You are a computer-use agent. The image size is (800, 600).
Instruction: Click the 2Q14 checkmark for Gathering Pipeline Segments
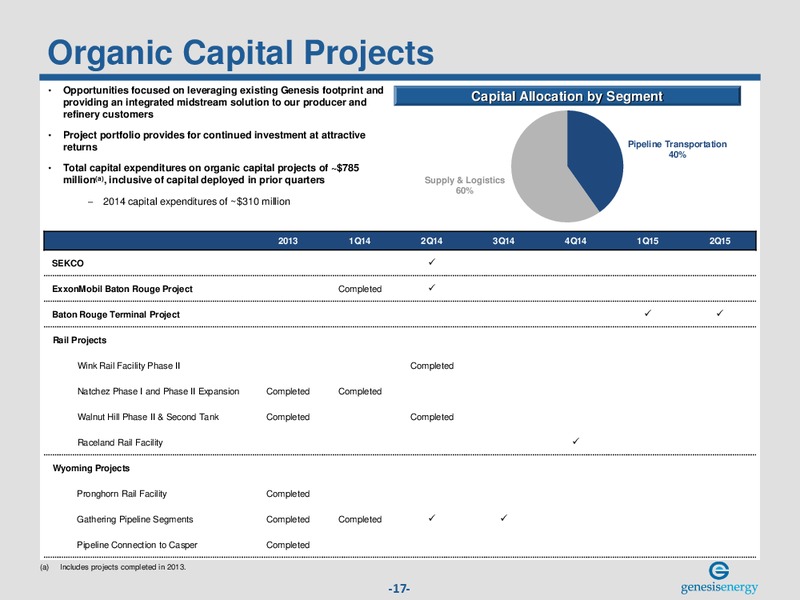432,518
